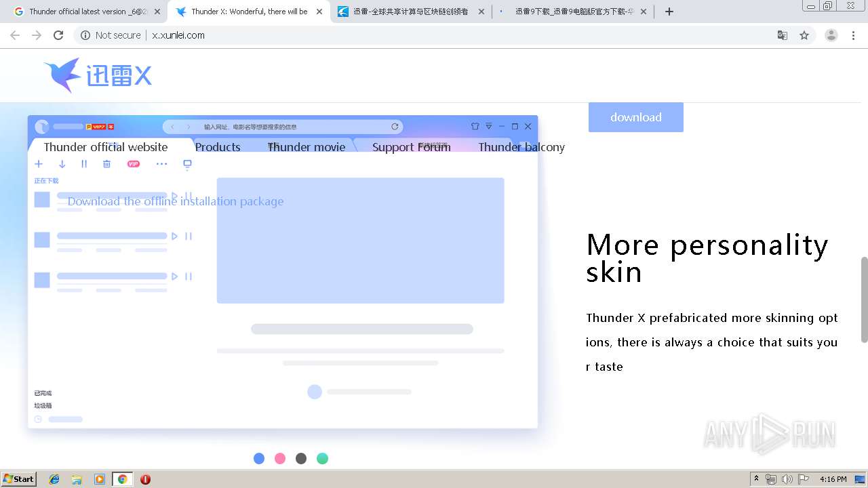Launch Internet Explorer from taskbar
Screen dimensions: 868x488
click(54, 479)
